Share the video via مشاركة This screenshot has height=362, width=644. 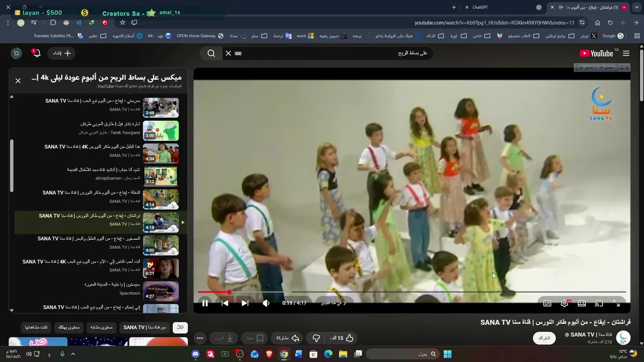(x=288, y=338)
